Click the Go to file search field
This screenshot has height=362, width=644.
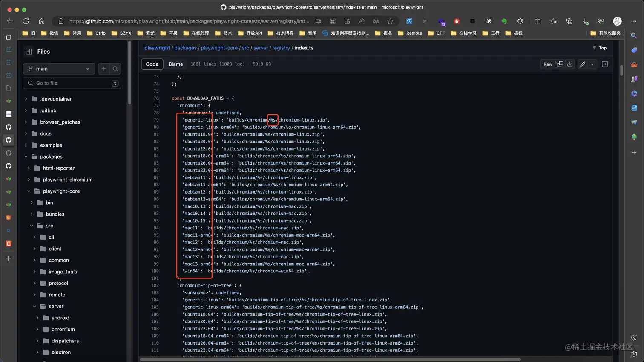click(72, 83)
